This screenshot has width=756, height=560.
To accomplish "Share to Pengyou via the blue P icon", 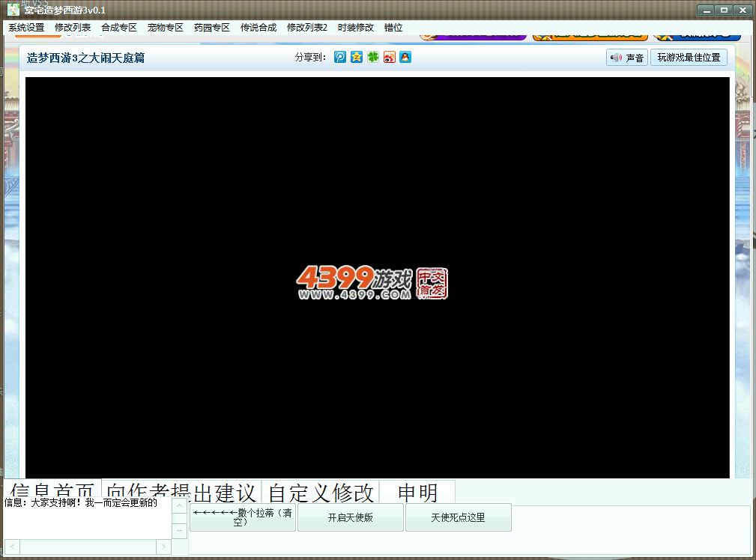I will tap(340, 58).
